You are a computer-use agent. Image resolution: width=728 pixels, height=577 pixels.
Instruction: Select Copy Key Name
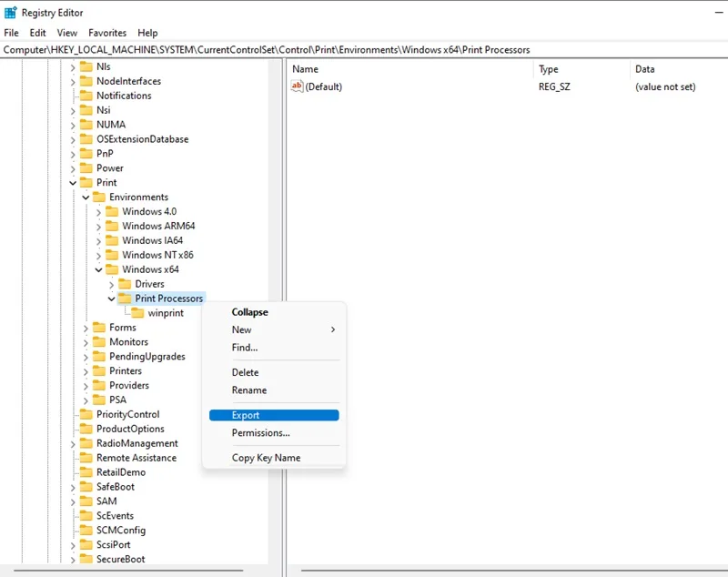[274, 458]
